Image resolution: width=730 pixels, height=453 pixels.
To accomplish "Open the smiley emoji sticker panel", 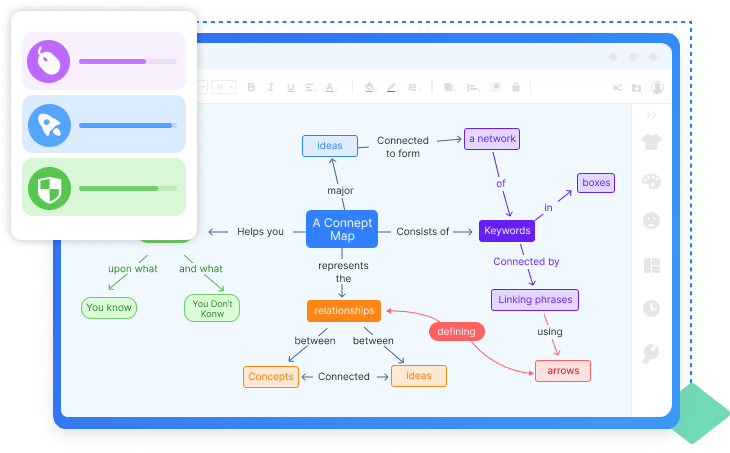I will 651,221.
